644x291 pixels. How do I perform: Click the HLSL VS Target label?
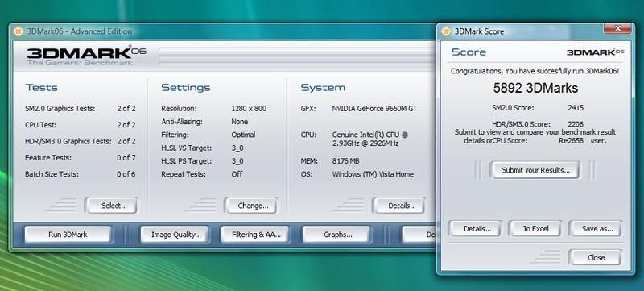click(x=186, y=148)
